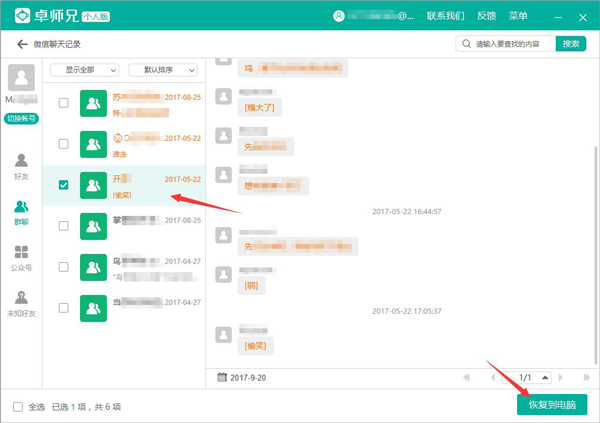Image resolution: width=600 pixels, height=423 pixels.
Task: Jump to the first page of messages
Action: (x=466, y=377)
